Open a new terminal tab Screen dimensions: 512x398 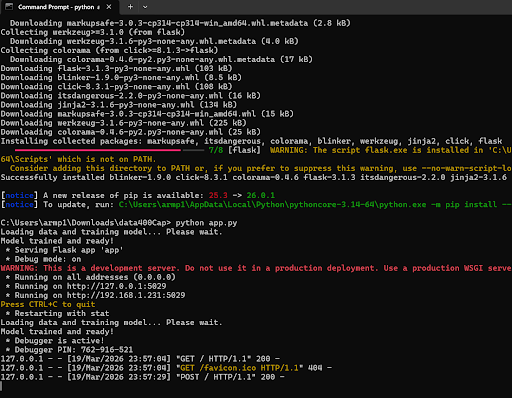pyautogui.click(x=130, y=7)
